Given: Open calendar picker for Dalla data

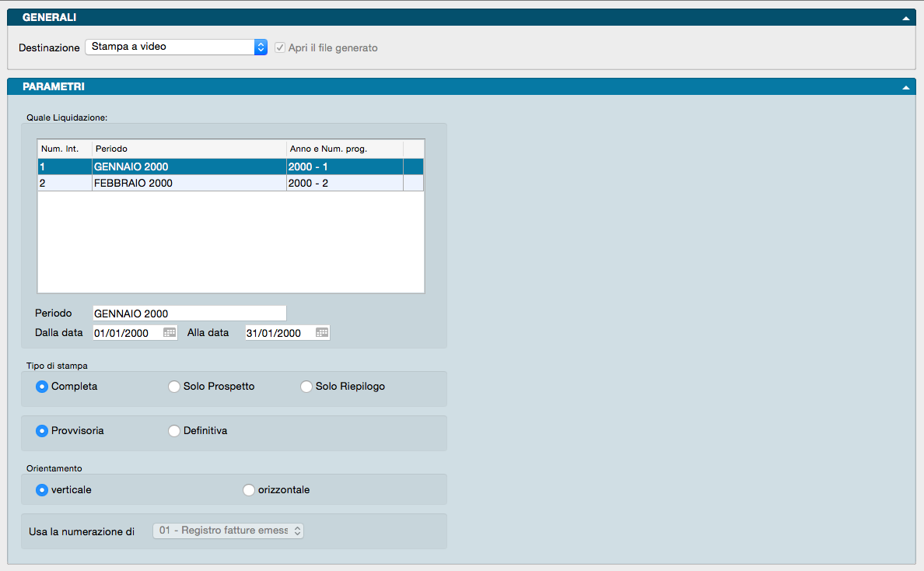Looking at the screenshot, I should [170, 333].
